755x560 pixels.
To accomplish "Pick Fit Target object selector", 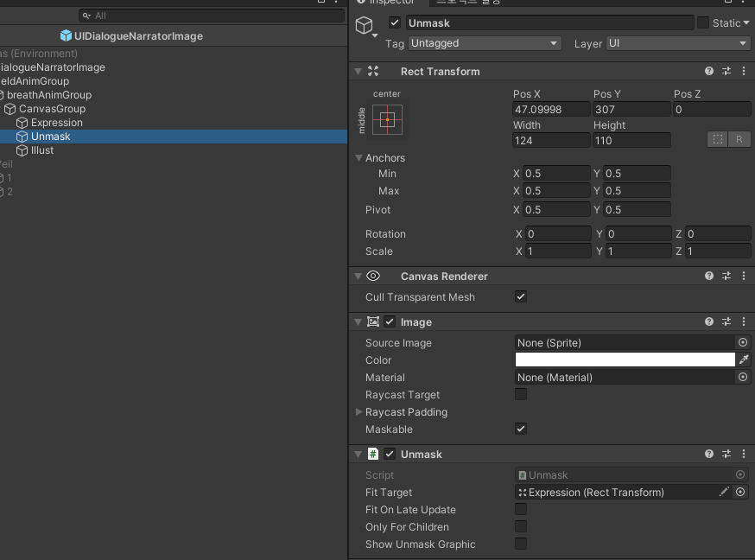I will pyautogui.click(x=740, y=492).
